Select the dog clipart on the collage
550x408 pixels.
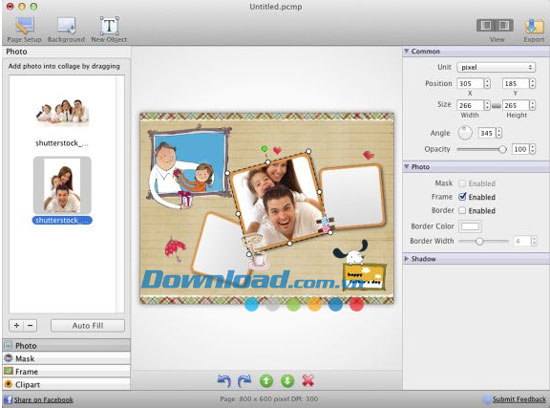pos(351,252)
